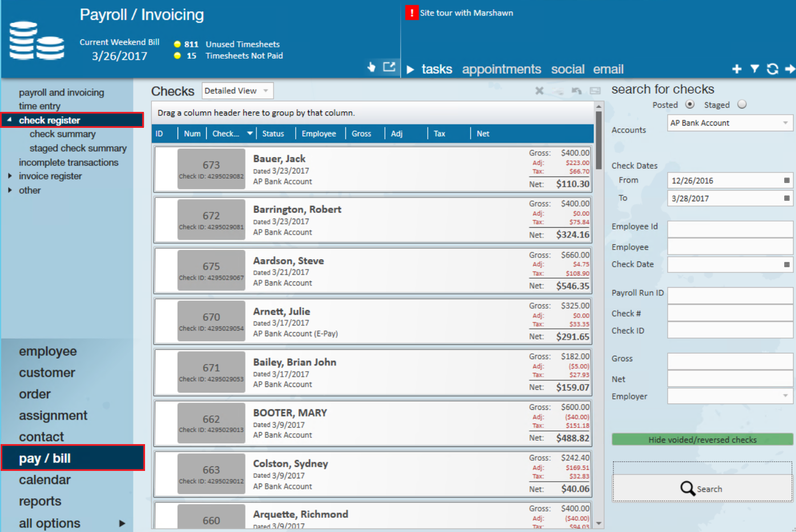Image resolution: width=796 pixels, height=532 pixels.
Task: Toggle Hide voided/reversed checks
Action: click(702, 440)
